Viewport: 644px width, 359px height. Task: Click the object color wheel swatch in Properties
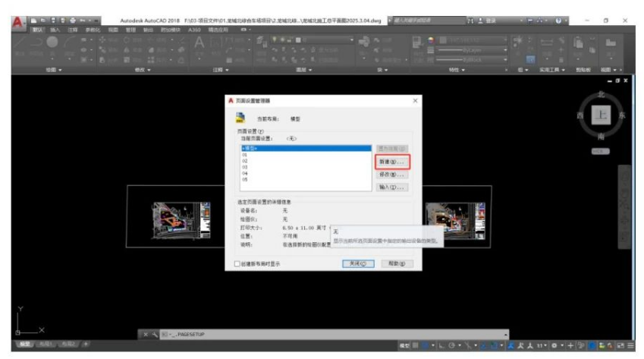(x=431, y=40)
